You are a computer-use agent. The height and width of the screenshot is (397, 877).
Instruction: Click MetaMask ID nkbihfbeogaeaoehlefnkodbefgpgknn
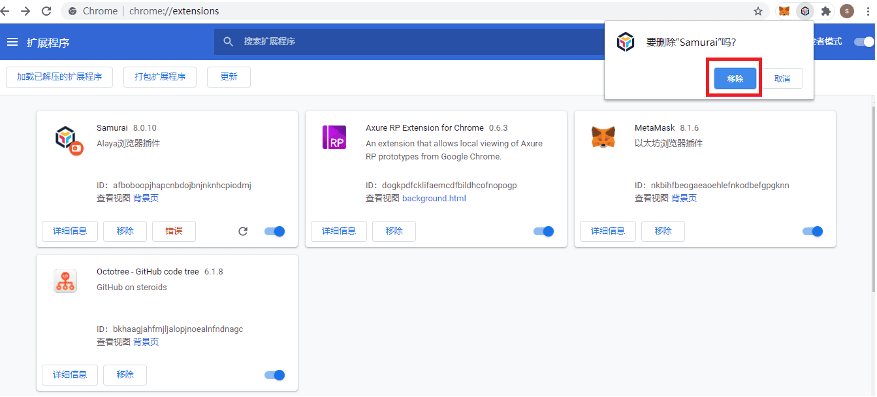tap(720, 186)
